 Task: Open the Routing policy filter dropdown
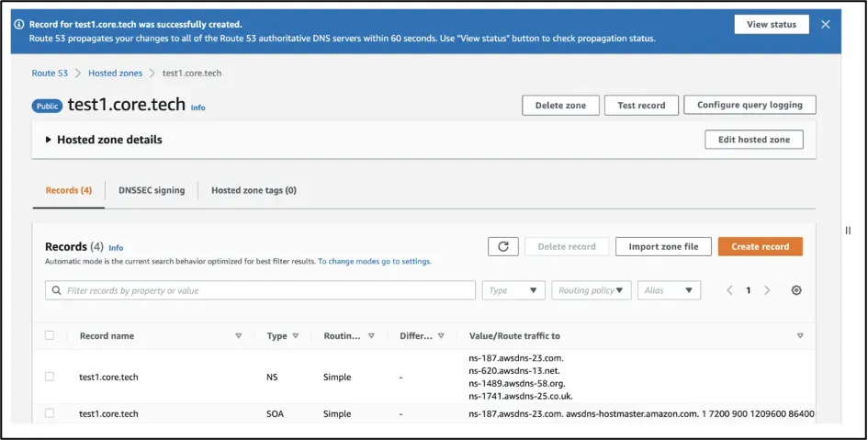pyautogui.click(x=592, y=290)
